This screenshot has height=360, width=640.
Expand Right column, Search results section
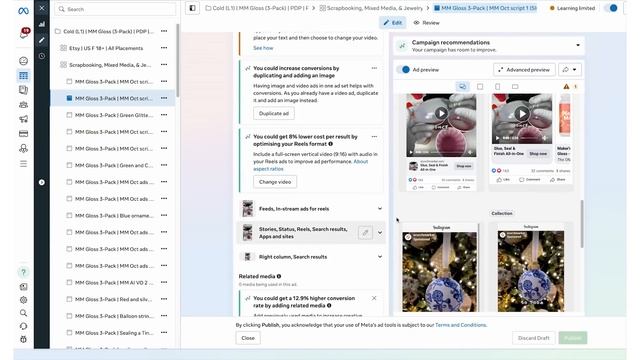click(x=380, y=257)
